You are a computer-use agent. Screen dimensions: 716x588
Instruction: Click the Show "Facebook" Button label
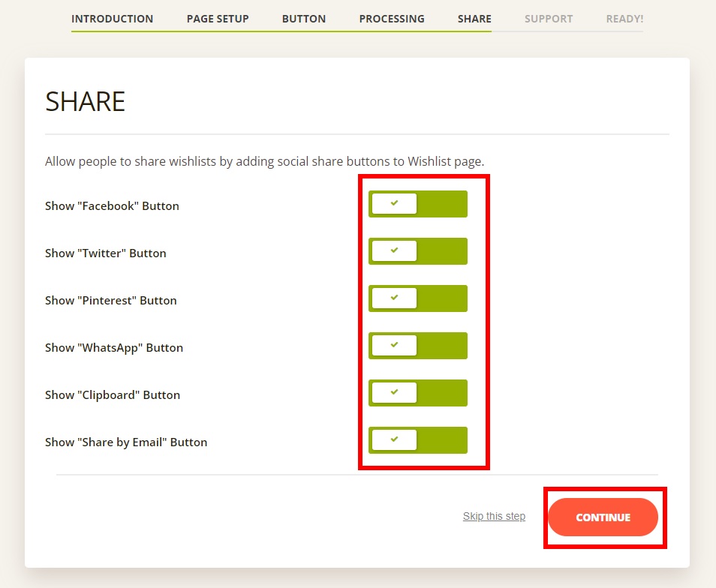(112, 206)
